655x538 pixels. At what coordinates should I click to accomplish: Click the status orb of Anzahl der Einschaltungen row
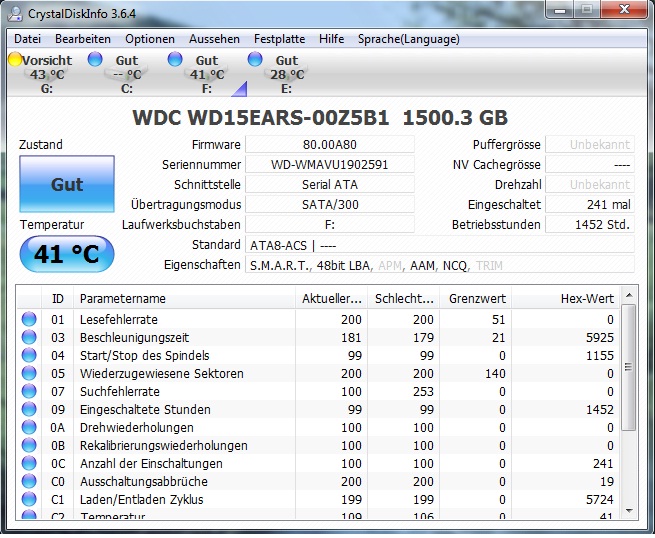pos(29,463)
